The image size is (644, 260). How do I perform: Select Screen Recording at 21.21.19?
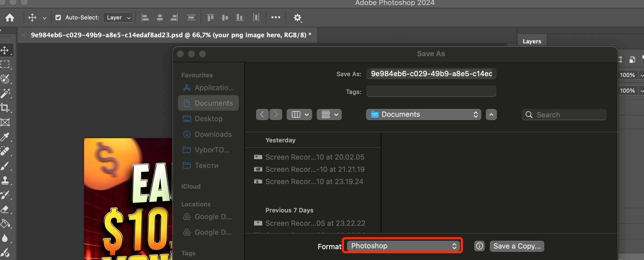[313, 169]
